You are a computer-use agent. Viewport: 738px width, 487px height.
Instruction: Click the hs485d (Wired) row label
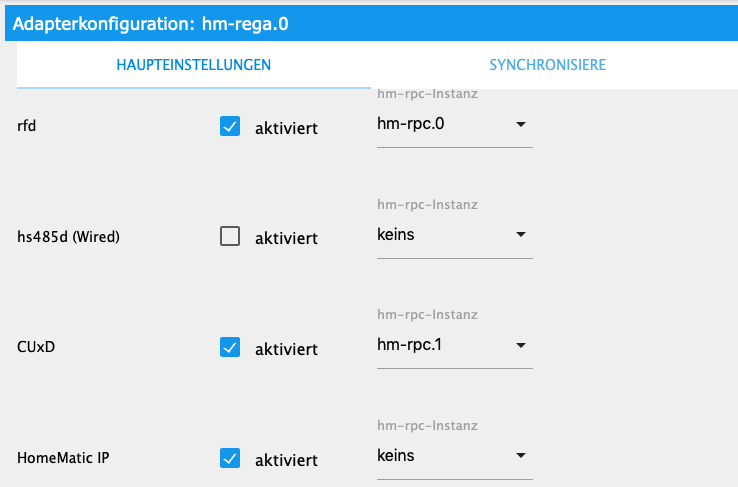click(x=68, y=237)
